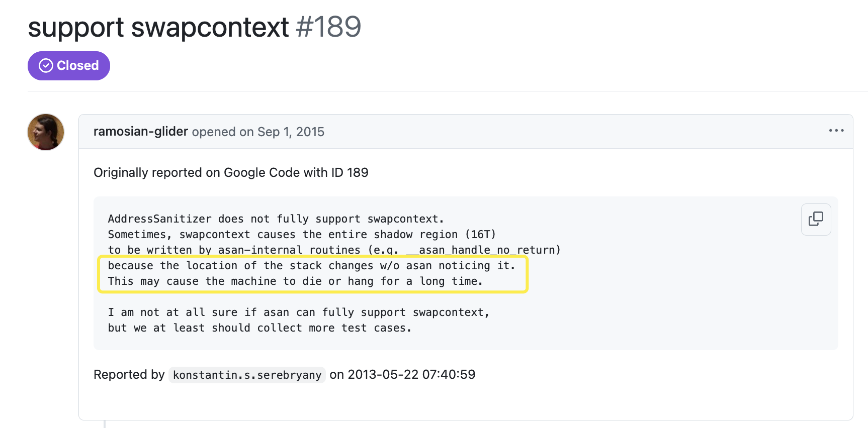Screen dimensions: 868x428
Task: Click the 'Sep 1, 2015' opened date
Action: (291, 132)
